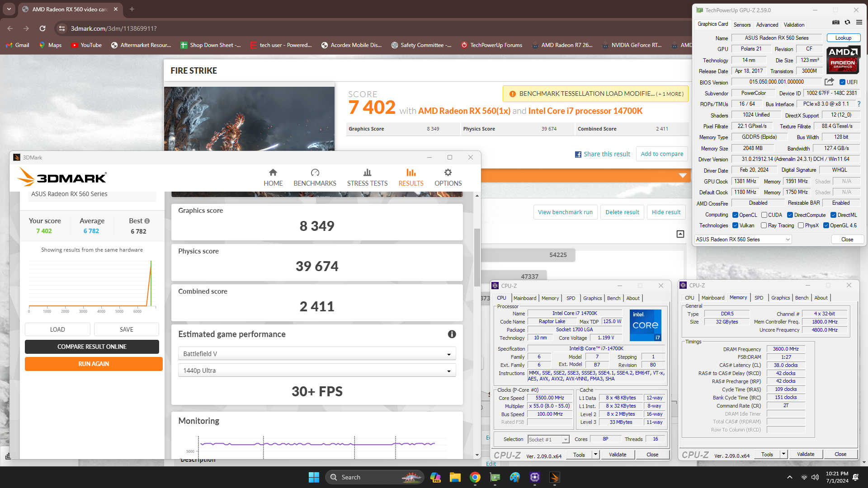Switch to the Validation tab in GPU-Z

coord(794,25)
